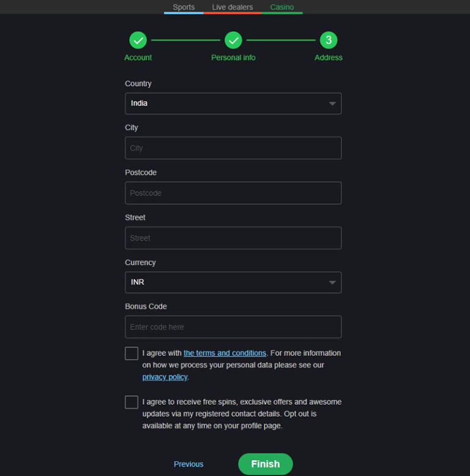Click the Personal info checkmark icon
The width and height of the screenshot is (470, 476).
click(x=233, y=40)
